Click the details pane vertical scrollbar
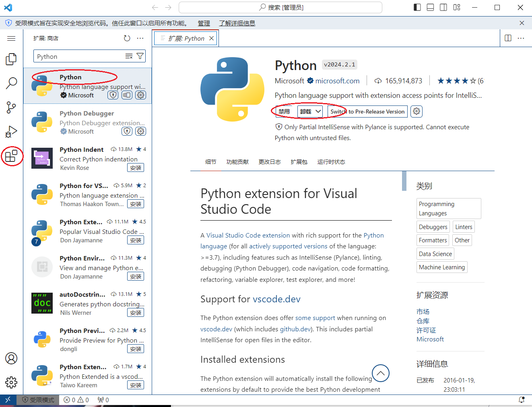Screen dimensions: 532x407 [x=404, y=181]
